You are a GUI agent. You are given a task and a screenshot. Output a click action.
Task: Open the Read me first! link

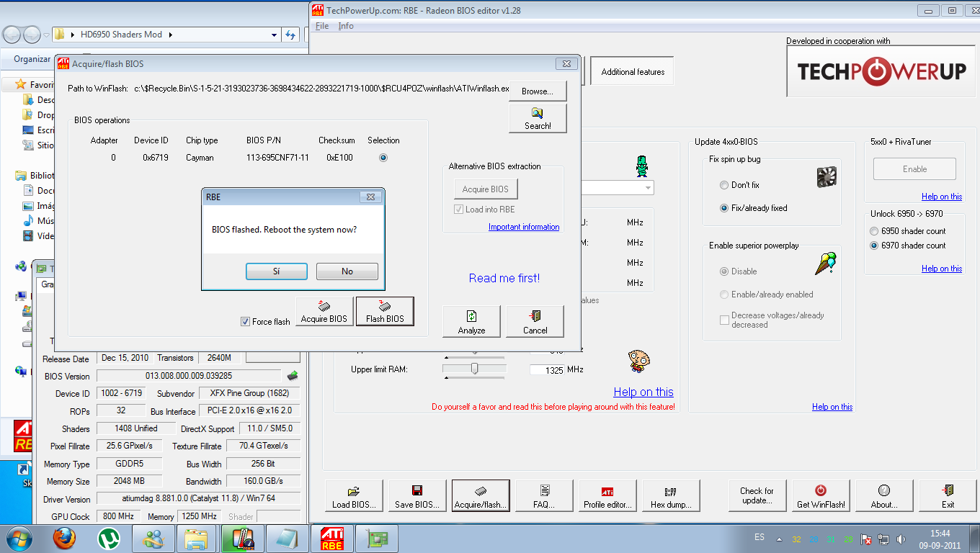coord(504,278)
